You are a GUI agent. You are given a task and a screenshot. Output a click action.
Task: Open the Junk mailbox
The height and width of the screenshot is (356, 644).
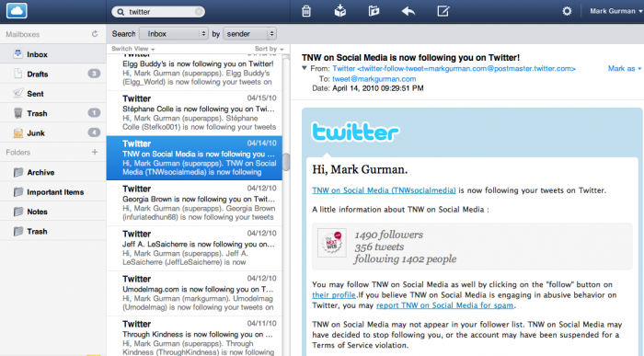(x=53, y=133)
